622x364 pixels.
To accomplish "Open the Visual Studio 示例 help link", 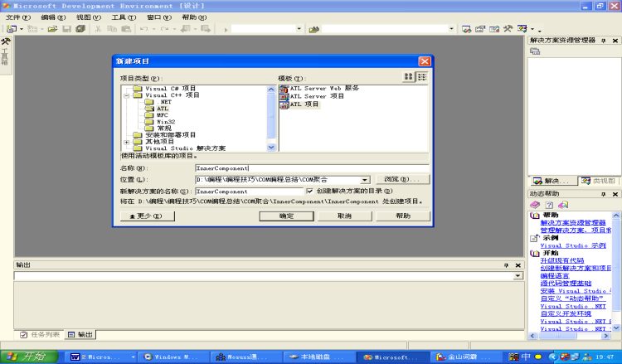I will click(573, 245).
